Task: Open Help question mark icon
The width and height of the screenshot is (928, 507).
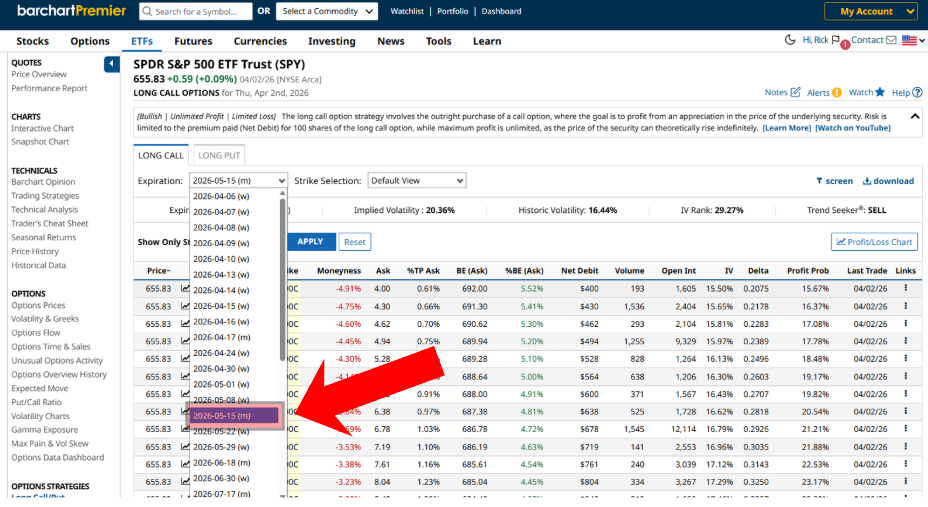Action: click(915, 92)
